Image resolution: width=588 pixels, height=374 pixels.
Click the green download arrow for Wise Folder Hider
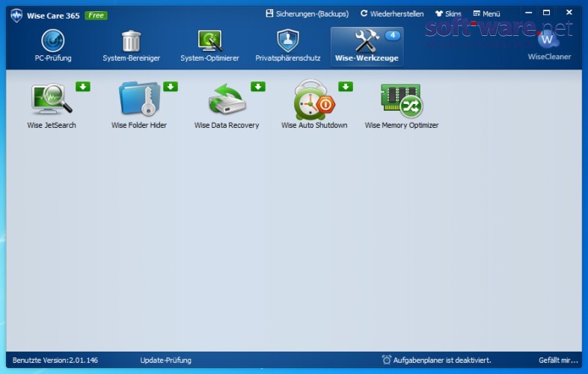pyautogui.click(x=171, y=87)
